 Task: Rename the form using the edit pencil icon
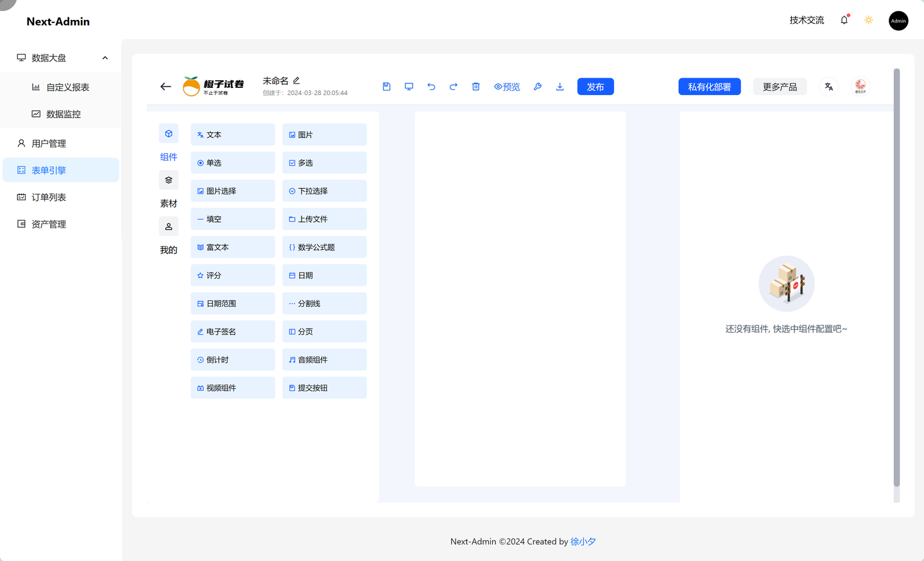[x=296, y=80]
